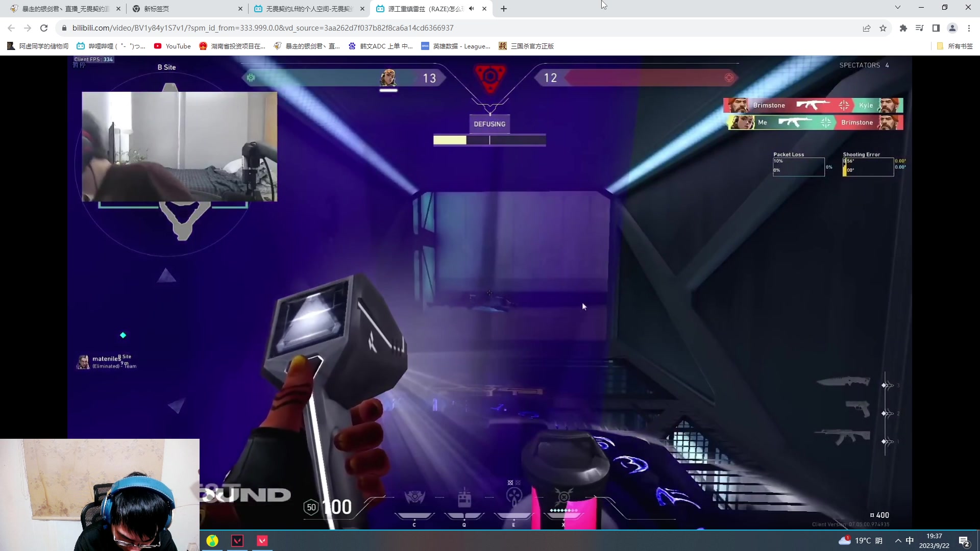Mute the RAZE video tab audio
980x551 pixels.
(x=471, y=9)
